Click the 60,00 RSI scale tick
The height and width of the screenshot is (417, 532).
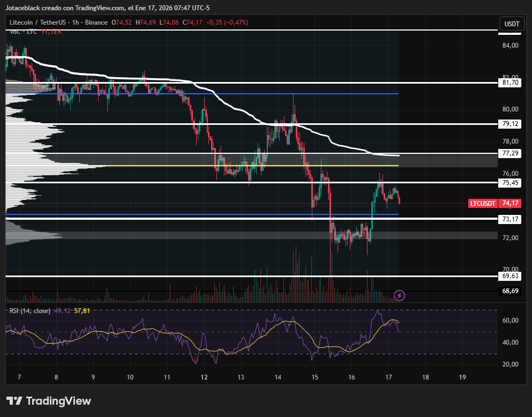(x=510, y=321)
